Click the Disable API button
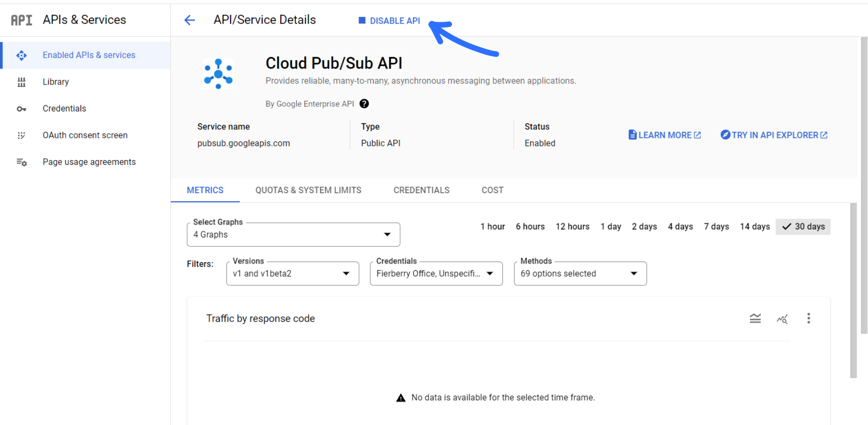Image resolution: width=868 pixels, height=425 pixels. pyautogui.click(x=389, y=21)
